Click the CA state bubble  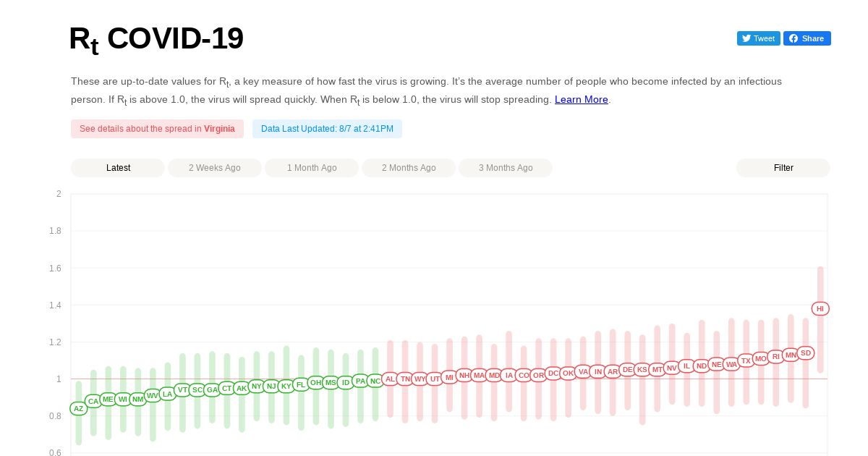coord(93,401)
